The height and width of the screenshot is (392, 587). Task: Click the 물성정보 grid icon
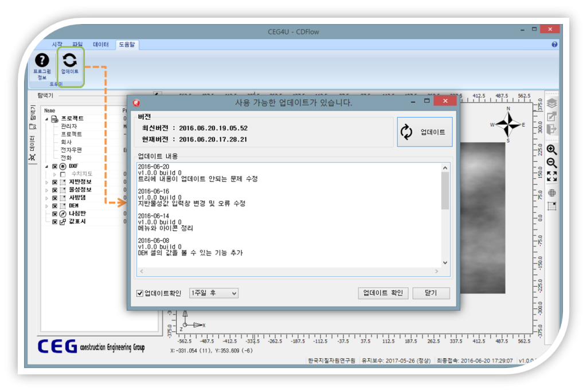pyautogui.click(x=63, y=190)
